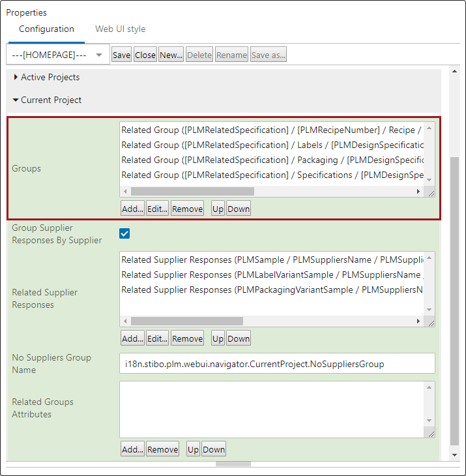
Task: Open the ---[HOMEPAGE]--- screen dropdown
Action: click(57, 55)
